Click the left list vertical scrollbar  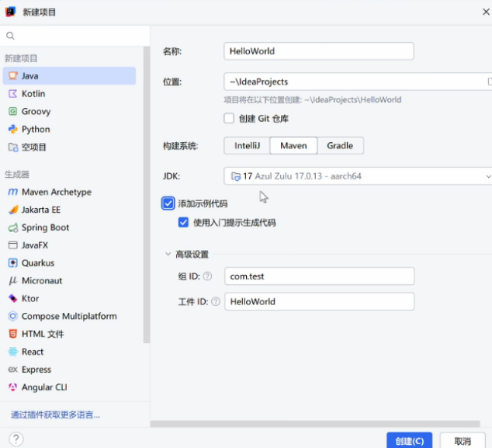click(x=147, y=195)
